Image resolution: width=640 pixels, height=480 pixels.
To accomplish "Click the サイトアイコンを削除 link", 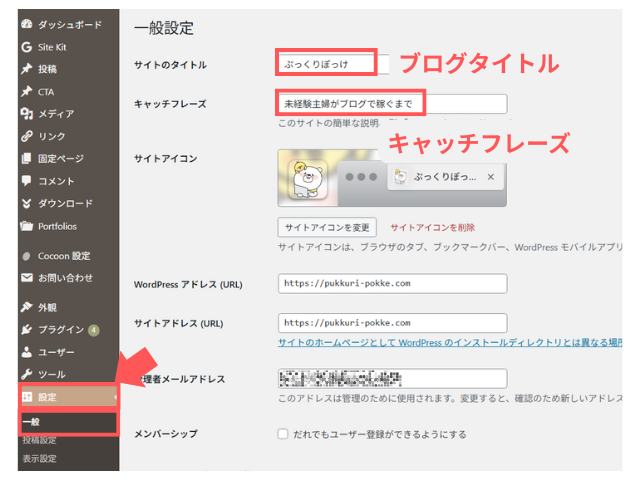I will coord(432,227).
